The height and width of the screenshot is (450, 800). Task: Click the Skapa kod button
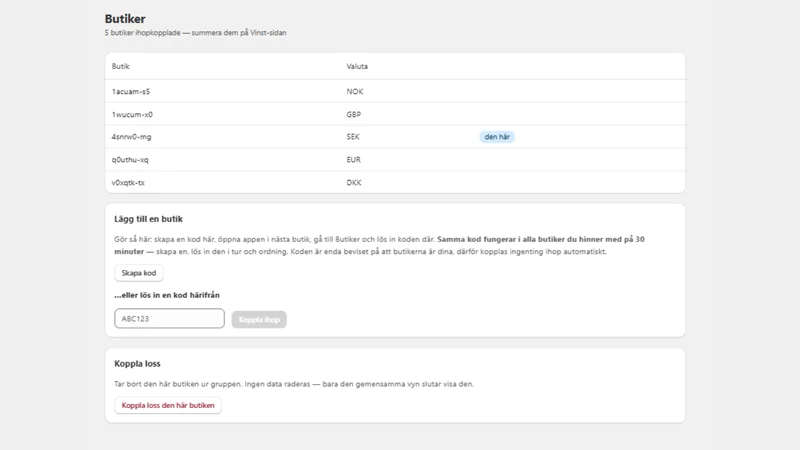pyautogui.click(x=139, y=273)
